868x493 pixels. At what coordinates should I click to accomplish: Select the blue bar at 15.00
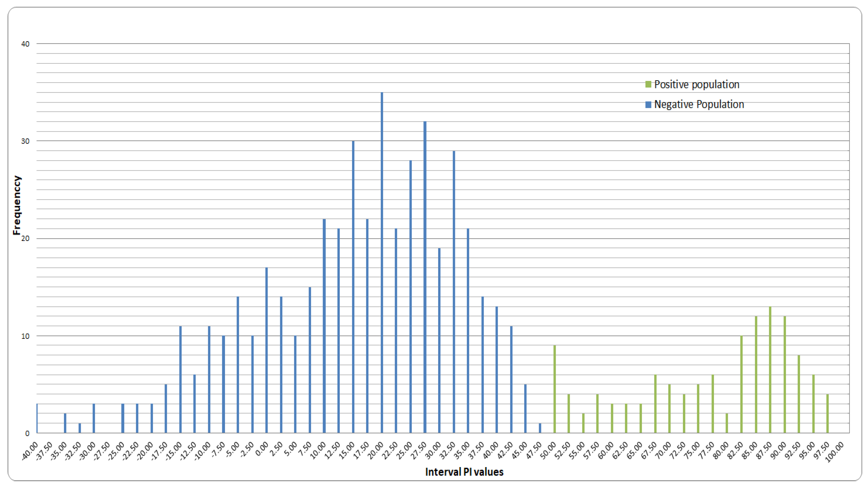[353, 287]
